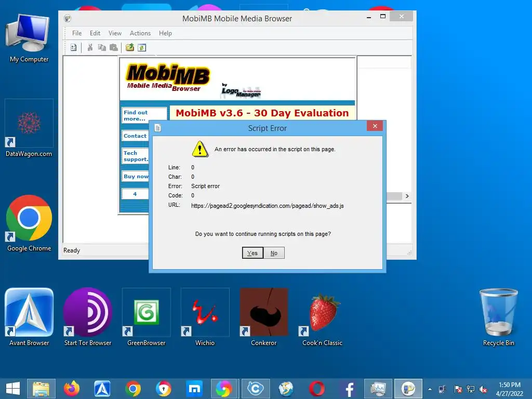Click the Action Center flag tray icon
Screen dimensions: 532x399
tap(458, 389)
